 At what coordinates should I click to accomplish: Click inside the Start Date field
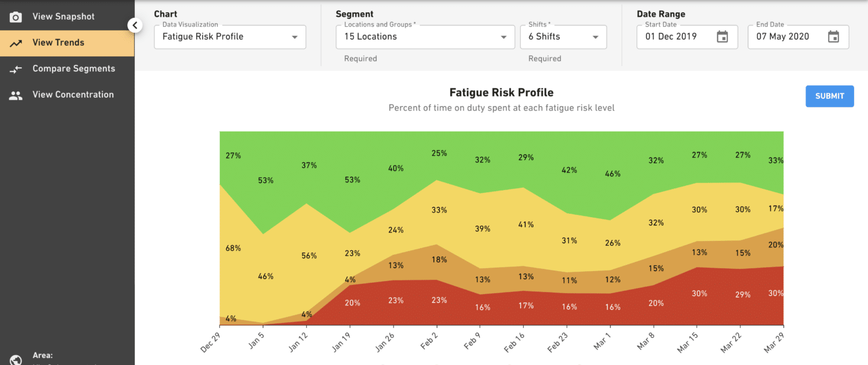tap(671, 36)
